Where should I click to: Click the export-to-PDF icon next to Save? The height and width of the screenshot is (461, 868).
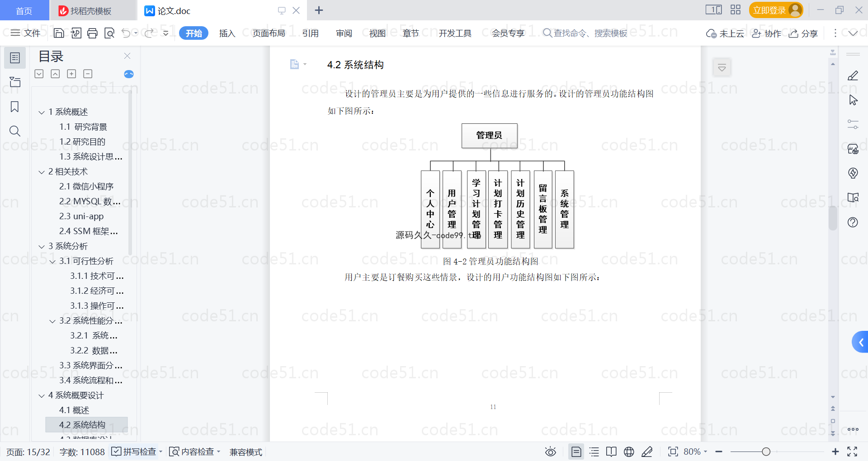point(76,33)
